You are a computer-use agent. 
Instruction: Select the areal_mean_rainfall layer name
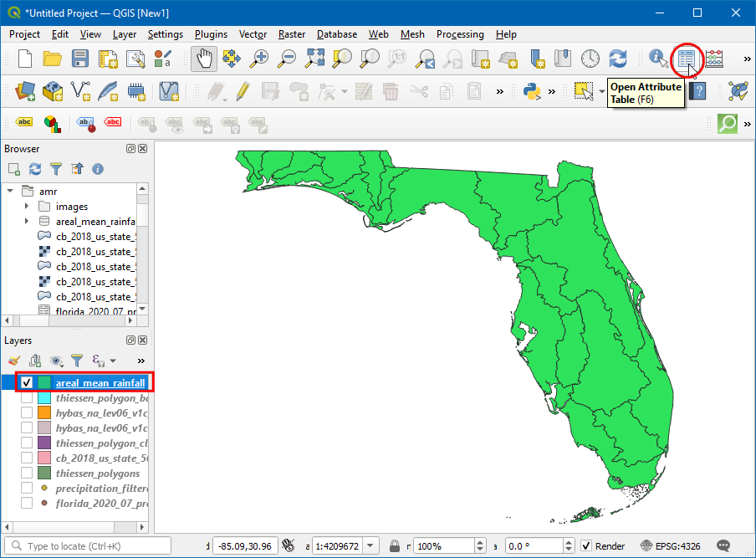point(100,382)
